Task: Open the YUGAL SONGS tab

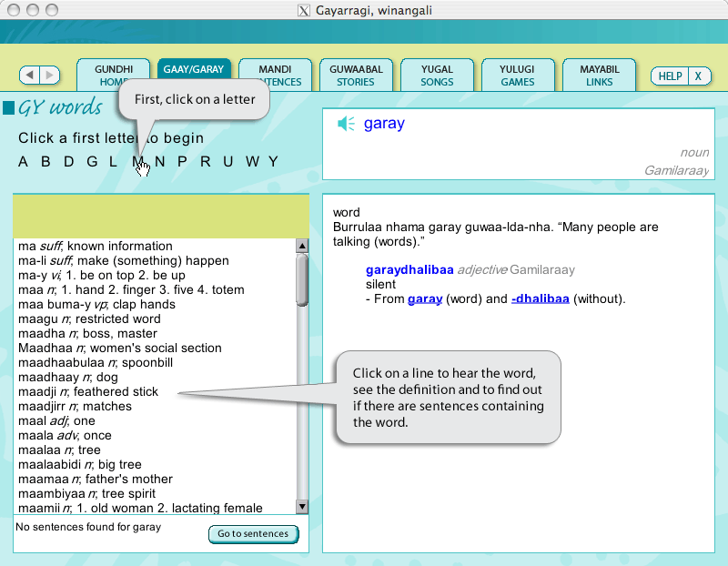Action: pos(437,76)
